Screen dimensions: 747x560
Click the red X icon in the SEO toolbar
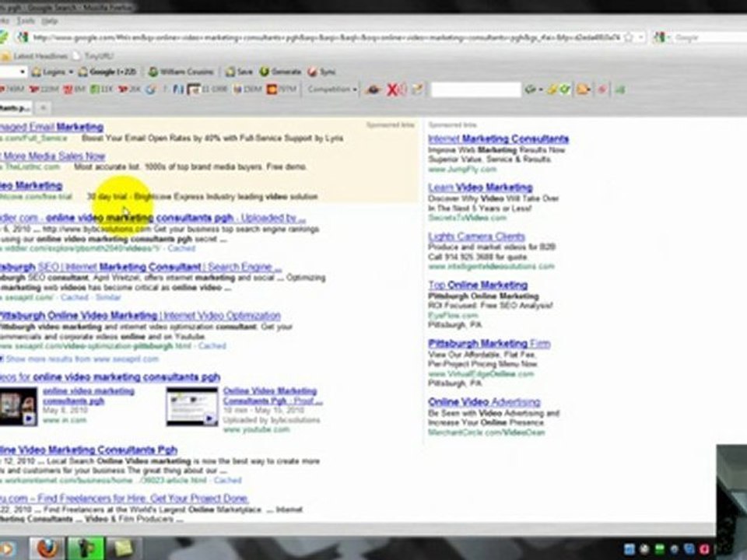[394, 89]
